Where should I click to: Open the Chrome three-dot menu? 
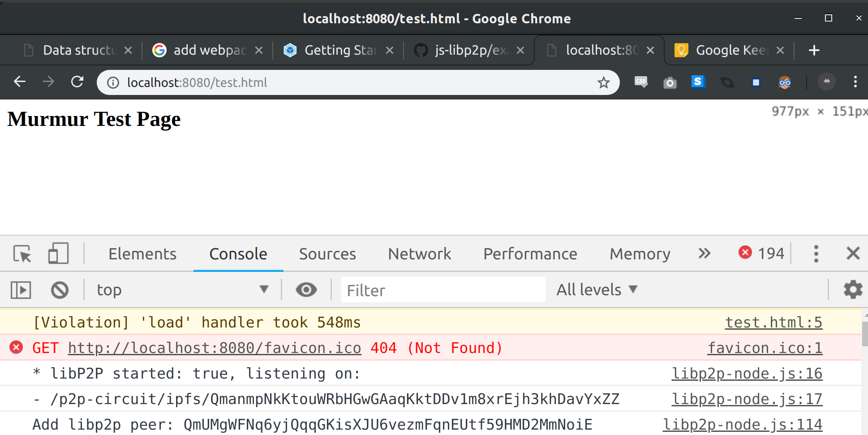coord(855,82)
